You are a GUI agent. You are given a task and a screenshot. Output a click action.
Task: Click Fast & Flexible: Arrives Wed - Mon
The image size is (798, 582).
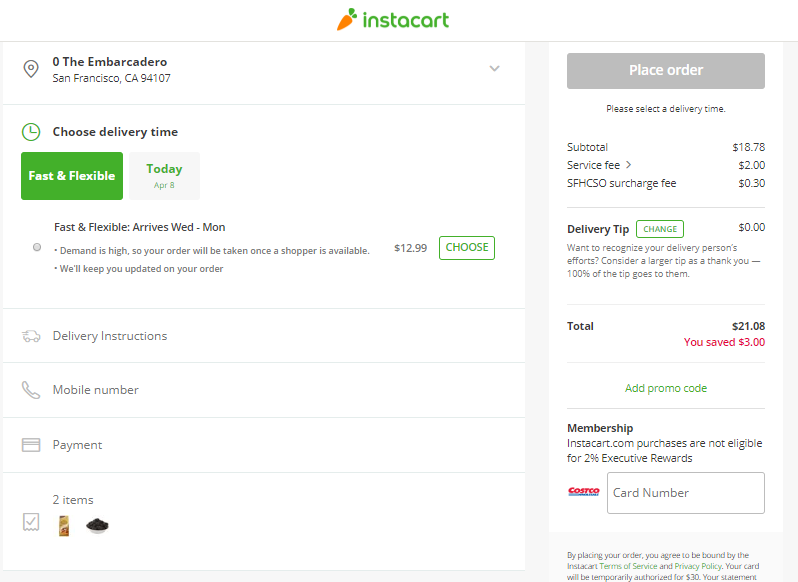point(139,227)
